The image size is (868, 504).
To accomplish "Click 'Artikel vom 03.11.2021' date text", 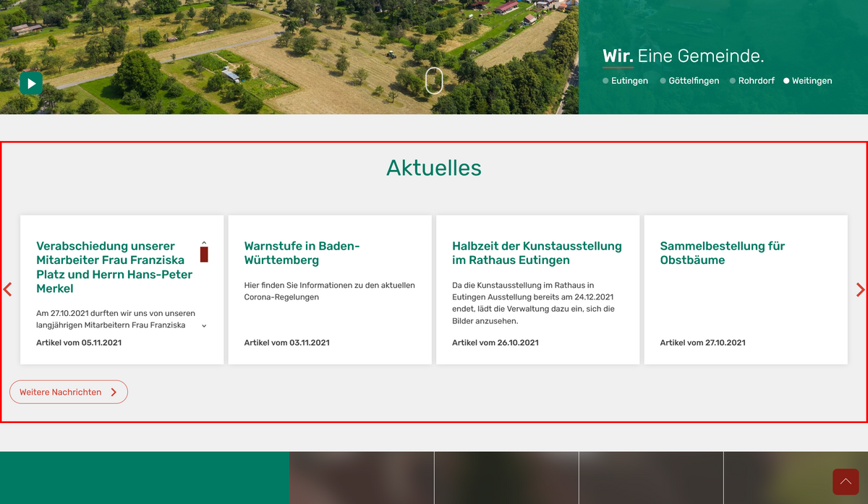I will tap(287, 343).
